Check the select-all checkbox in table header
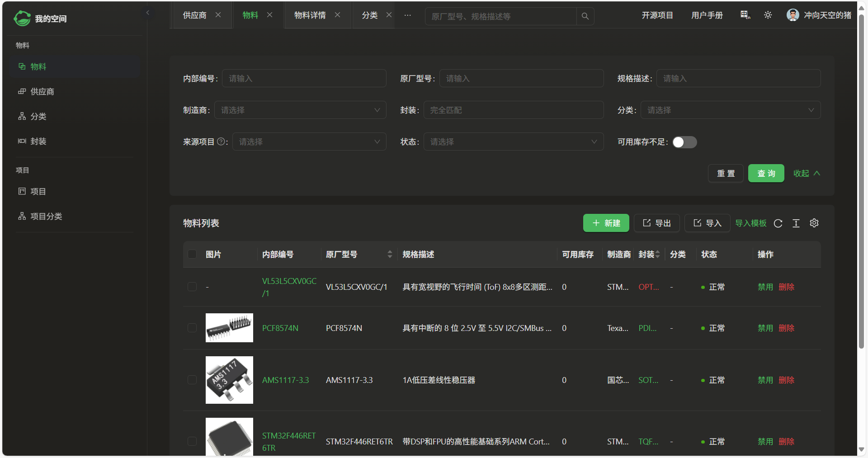This screenshot has height=458, width=868. [x=192, y=254]
